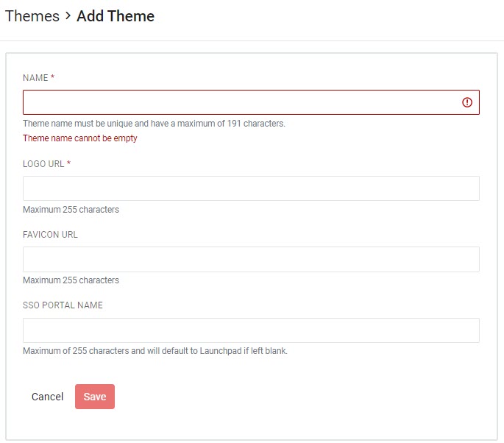
Task: Click the error icon in Name field
Action: point(467,102)
